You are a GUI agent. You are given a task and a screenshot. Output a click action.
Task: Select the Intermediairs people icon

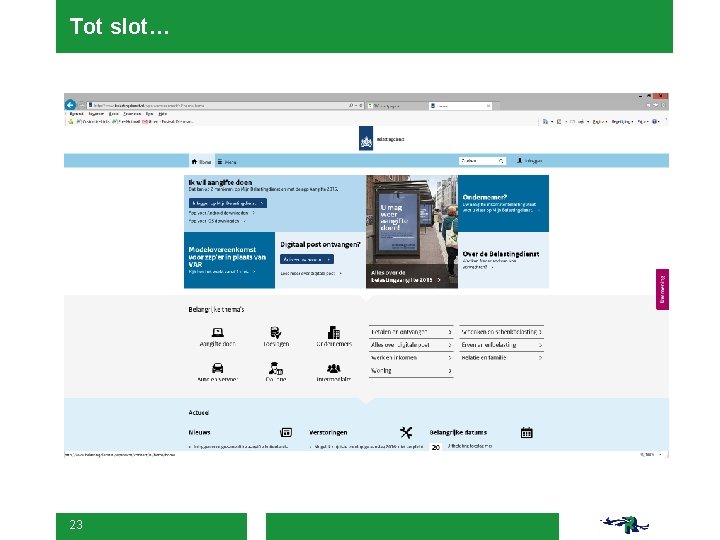(x=334, y=368)
